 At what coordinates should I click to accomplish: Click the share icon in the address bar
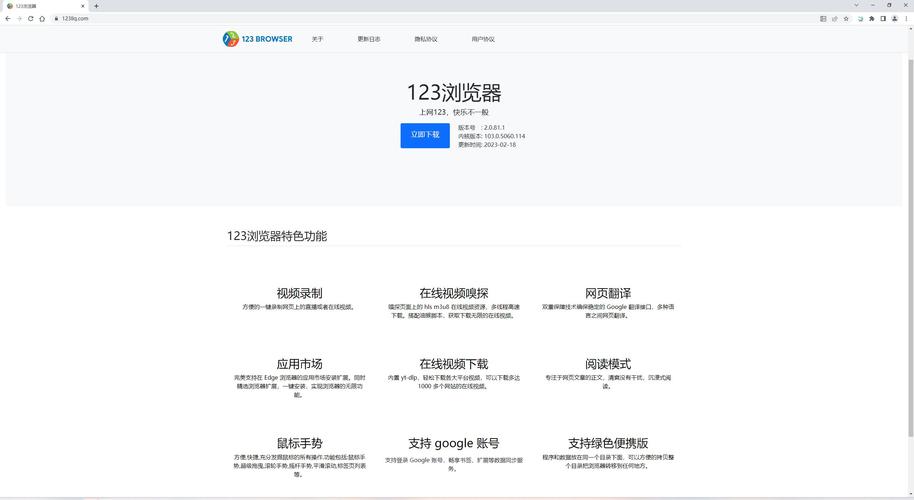835,19
